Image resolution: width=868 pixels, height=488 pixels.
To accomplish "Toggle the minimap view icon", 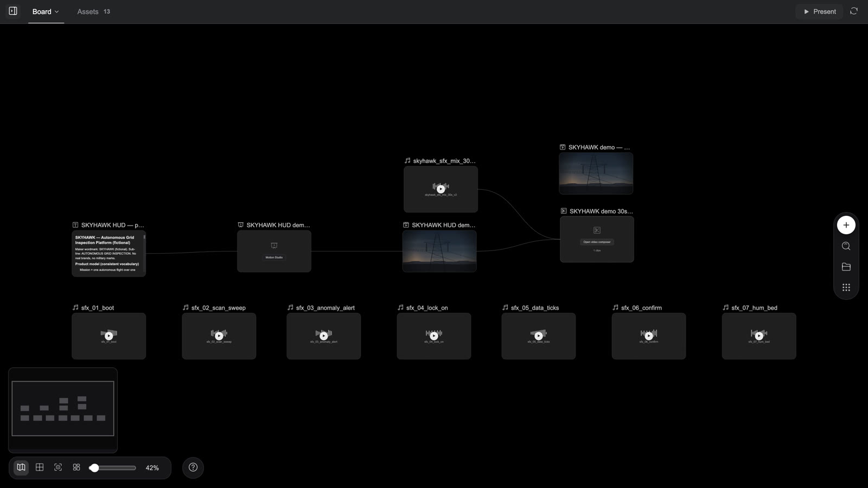I will tap(21, 467).
